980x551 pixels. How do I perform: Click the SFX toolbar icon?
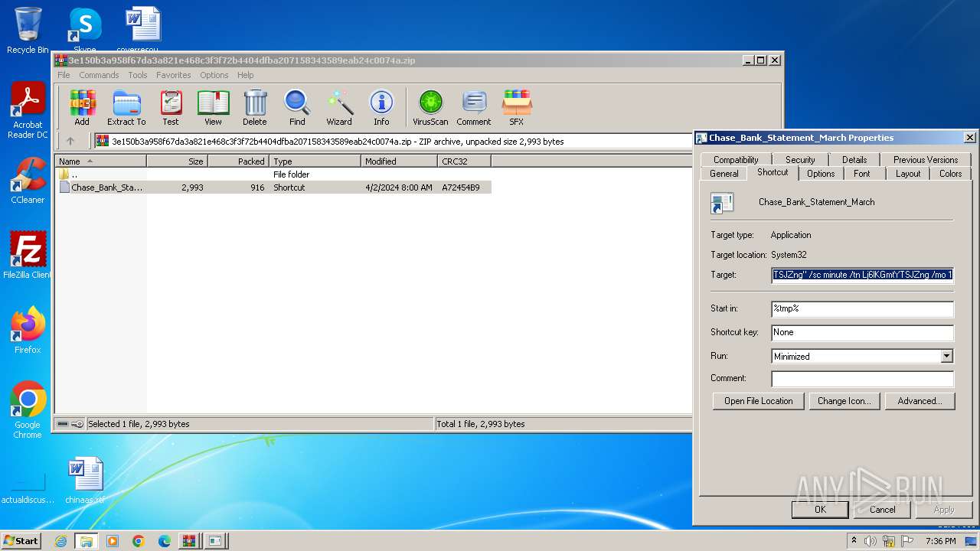tap(517, 108)
